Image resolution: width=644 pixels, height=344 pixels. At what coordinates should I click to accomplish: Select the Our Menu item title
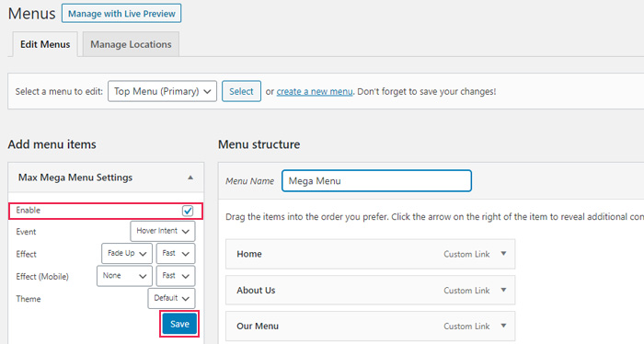258,327
